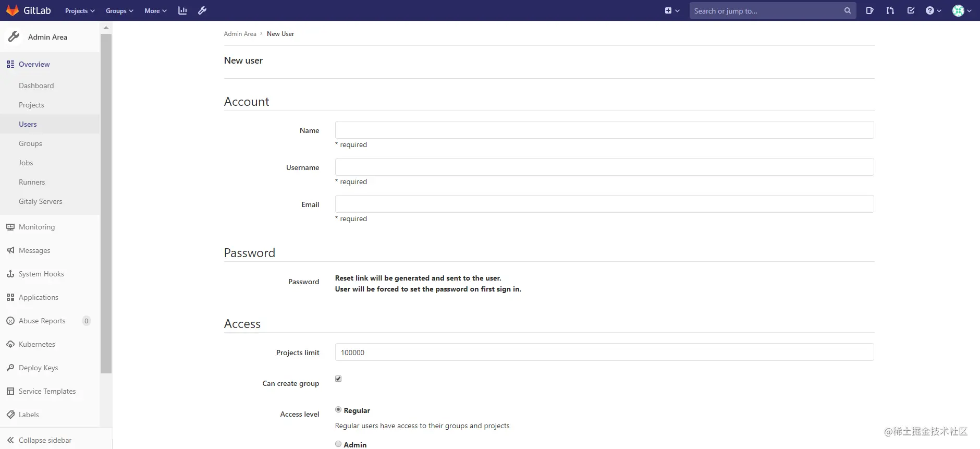Open Groups in the sidebar
Viewport: 980px width, 449px height.
point(30,143)
